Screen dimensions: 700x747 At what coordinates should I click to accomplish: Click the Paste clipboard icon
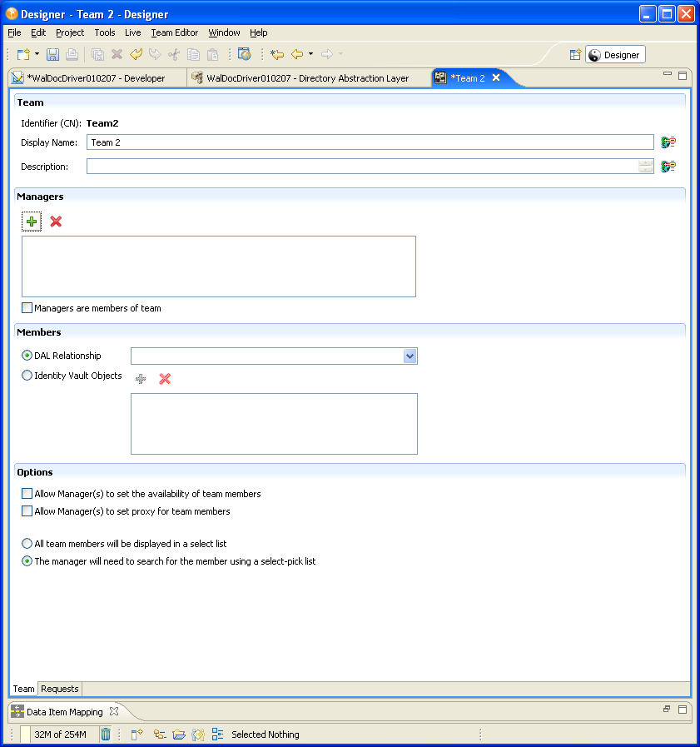212,54
